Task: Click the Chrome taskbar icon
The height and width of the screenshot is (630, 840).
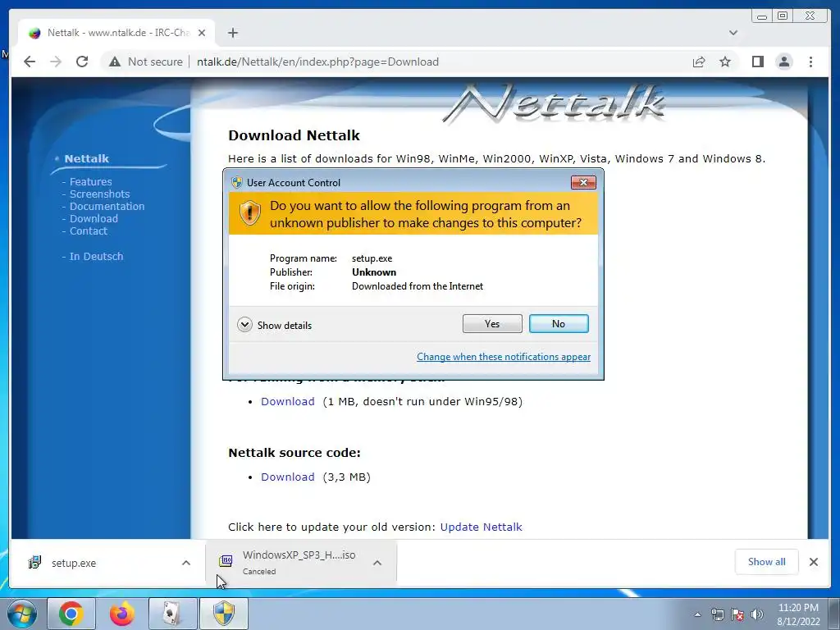Action: coord(71,614)
